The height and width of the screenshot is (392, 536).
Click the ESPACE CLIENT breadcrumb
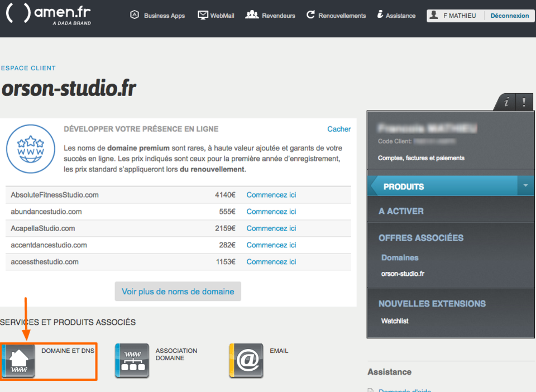click(28, 68)
